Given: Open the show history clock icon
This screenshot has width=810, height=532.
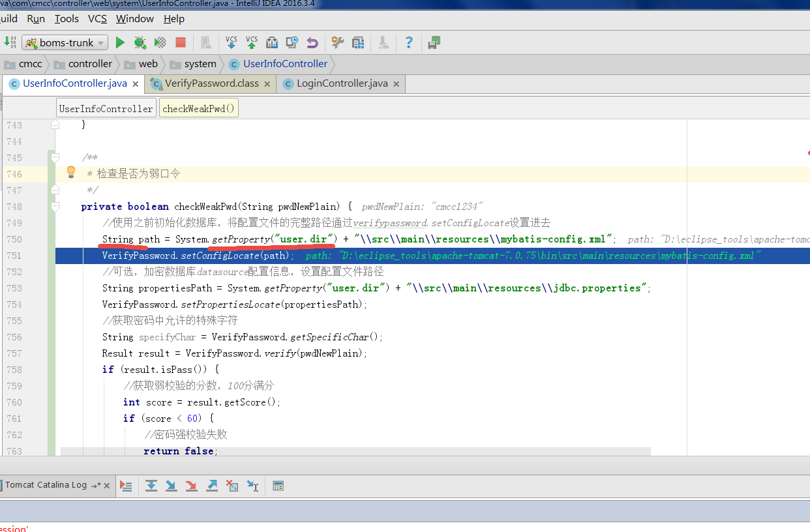Looking at the screenshot, I should (x=292, y=42).
